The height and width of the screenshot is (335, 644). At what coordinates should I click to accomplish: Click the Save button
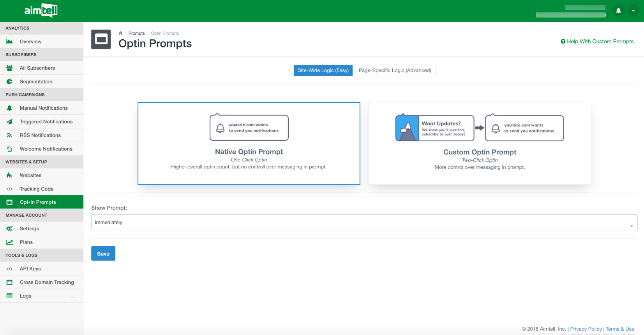[103, 254]
